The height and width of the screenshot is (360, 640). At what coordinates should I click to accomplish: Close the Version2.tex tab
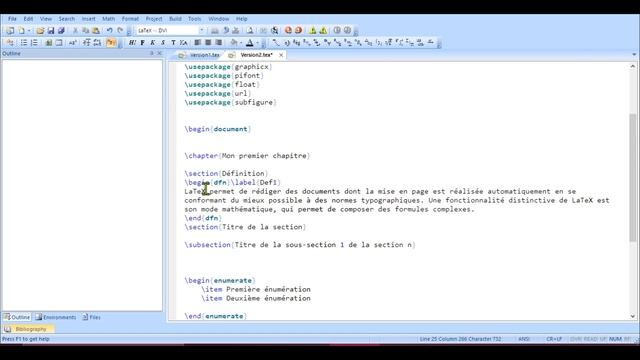tap(281, 55)
